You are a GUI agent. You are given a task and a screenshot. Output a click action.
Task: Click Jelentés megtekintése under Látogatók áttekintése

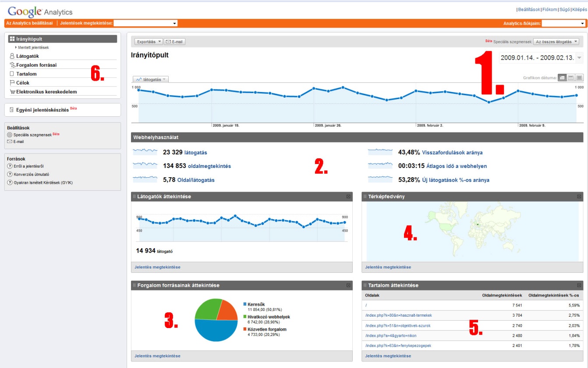pyautogui.click(x=157, y=267)
